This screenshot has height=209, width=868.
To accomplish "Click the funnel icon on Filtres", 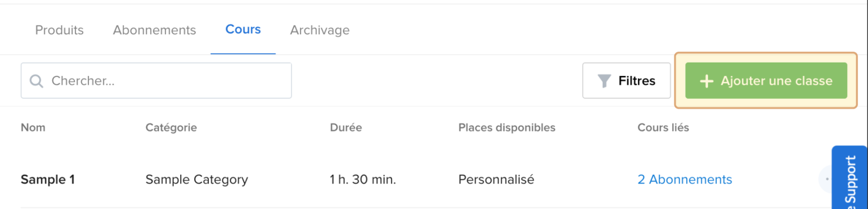I will coord(604,81).
